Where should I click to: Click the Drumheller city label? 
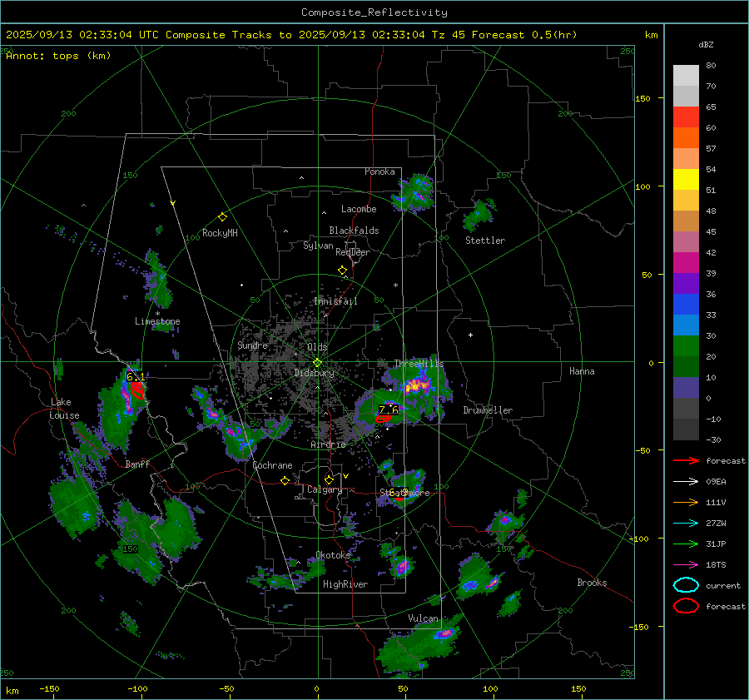[488, 410]
